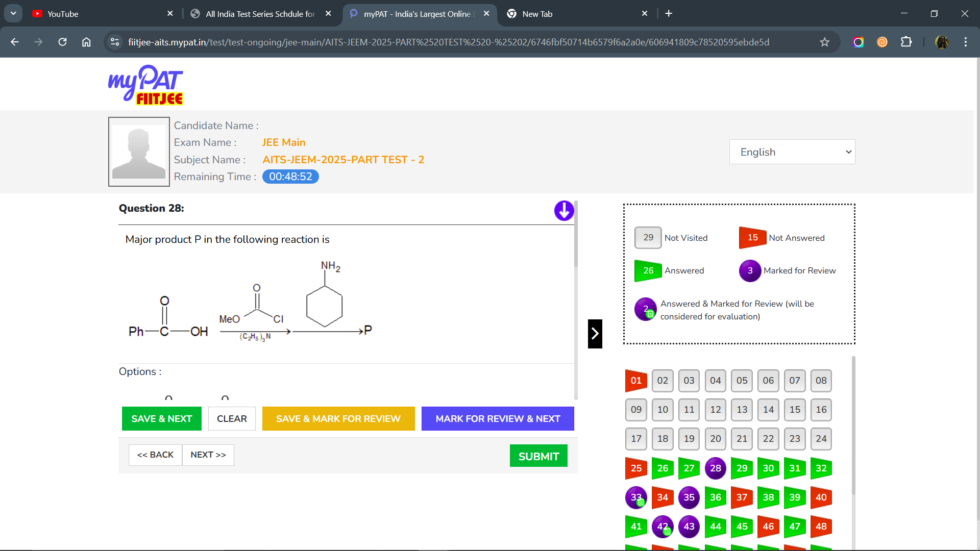Click SAVE & MARK FOR REVIEW
The image size is (980, 551).
pyautogui.click(x=338, y=419)
